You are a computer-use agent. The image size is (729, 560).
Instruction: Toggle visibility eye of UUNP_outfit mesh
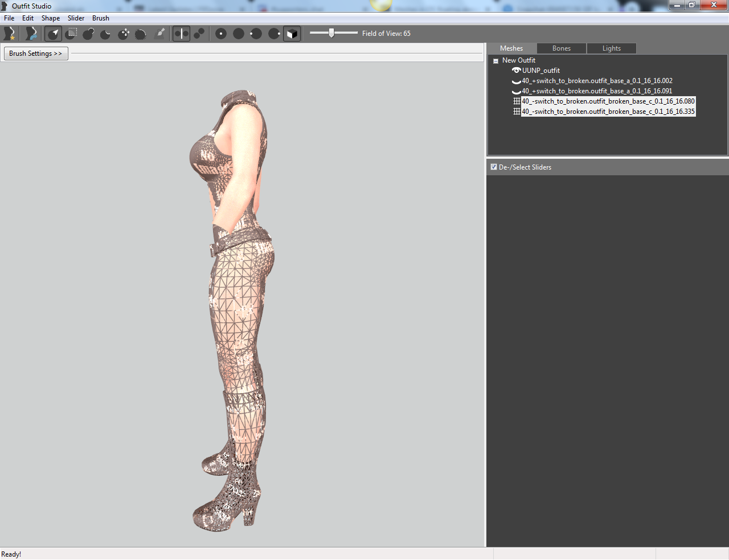click(517, 70)
